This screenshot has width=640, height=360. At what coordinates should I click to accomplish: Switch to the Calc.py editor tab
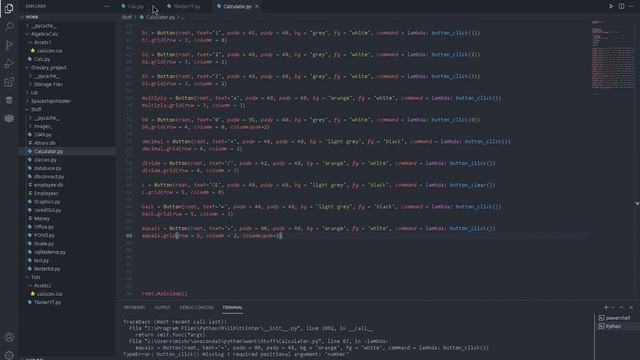[x=136, y=6]
